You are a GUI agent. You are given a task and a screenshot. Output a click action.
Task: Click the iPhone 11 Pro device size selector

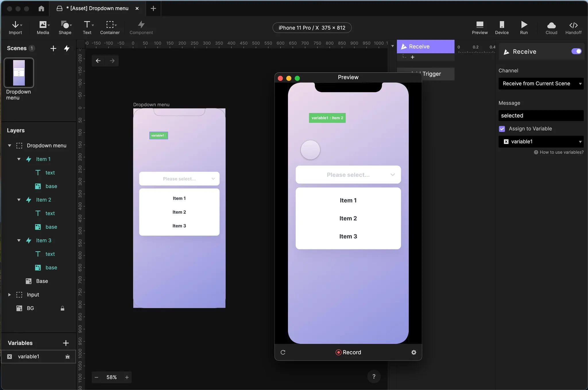click(312, 28)
